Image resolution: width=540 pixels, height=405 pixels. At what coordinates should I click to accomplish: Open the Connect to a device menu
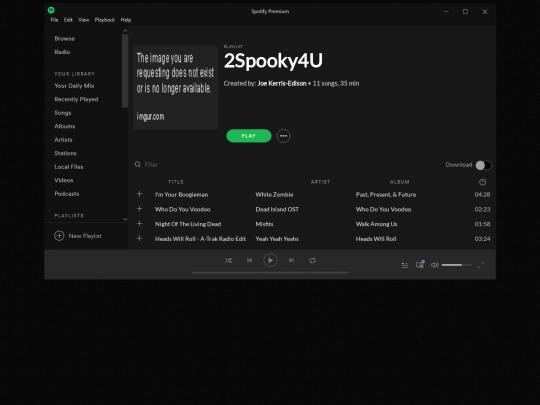pyautogui.click(x=420, y=264)
